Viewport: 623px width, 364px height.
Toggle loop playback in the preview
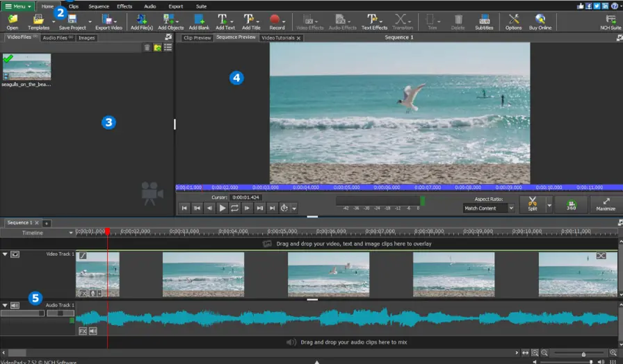coord(234,208)
